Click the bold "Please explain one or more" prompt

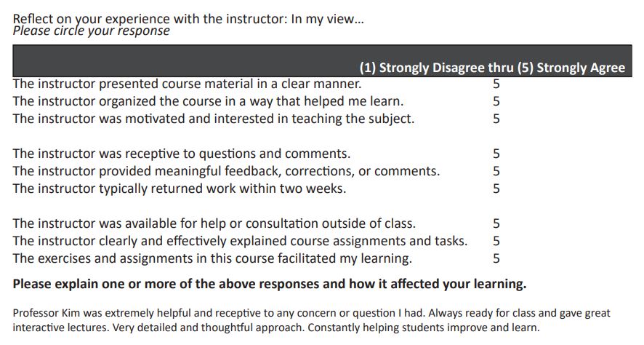[x=270, y=283]
